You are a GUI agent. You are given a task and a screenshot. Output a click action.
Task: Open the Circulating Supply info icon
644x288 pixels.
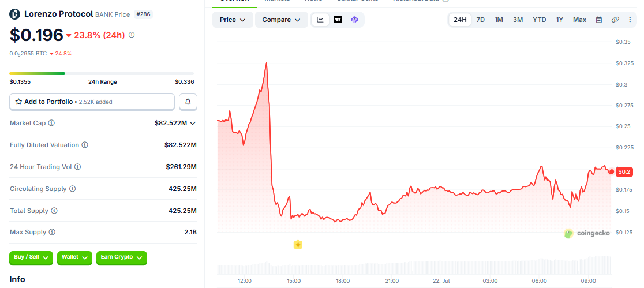coord(72,189)
